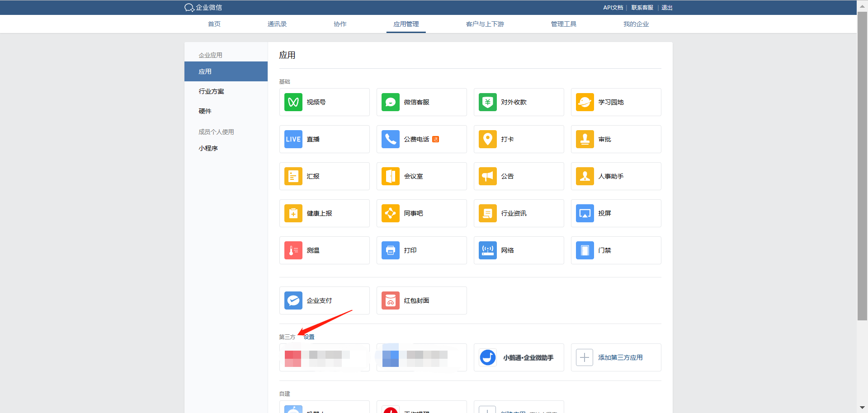This screenshot has width=868, height=413.
Task: Open the 视频号 app icon
Action: point(293,102)
